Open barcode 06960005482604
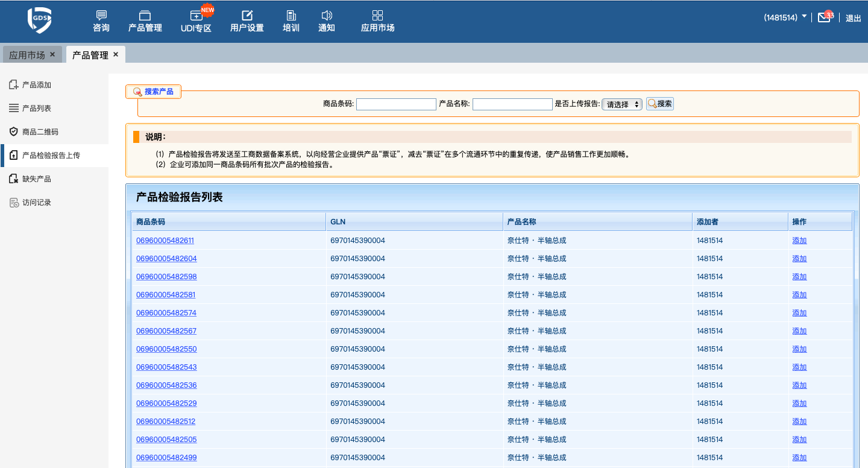 tap(166, 259)
